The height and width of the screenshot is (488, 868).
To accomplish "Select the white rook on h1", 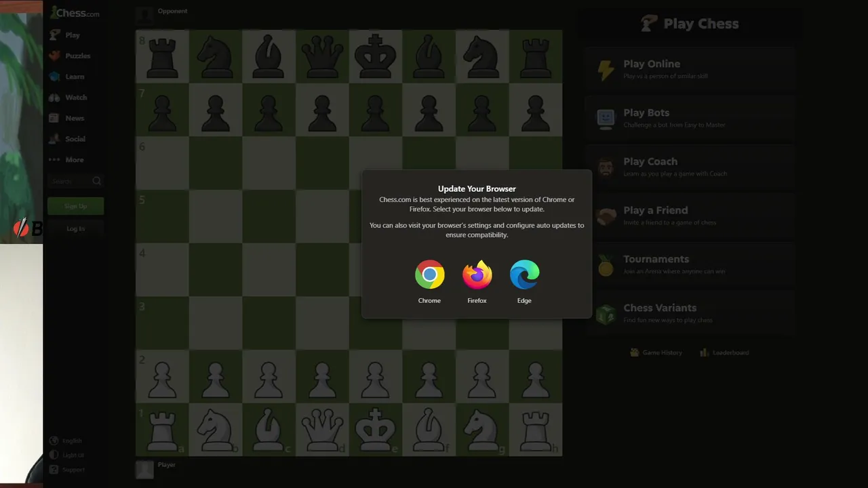I will coord(536,430).
